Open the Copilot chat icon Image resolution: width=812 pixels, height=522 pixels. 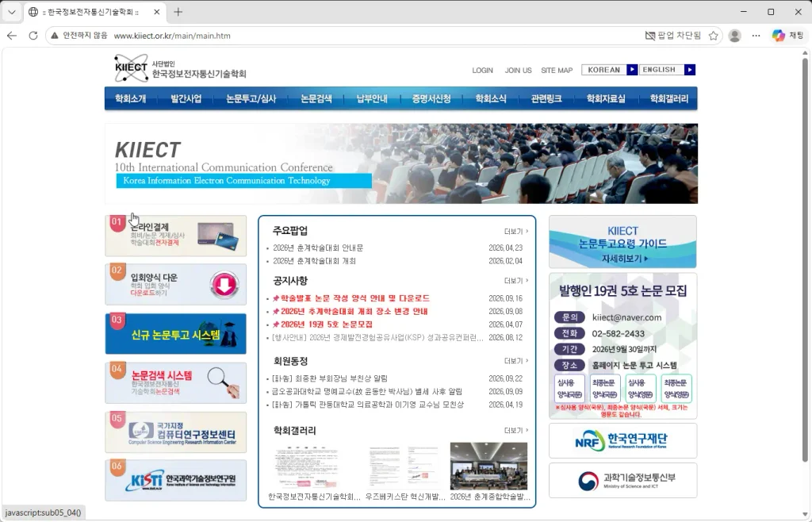coord(779,35)
